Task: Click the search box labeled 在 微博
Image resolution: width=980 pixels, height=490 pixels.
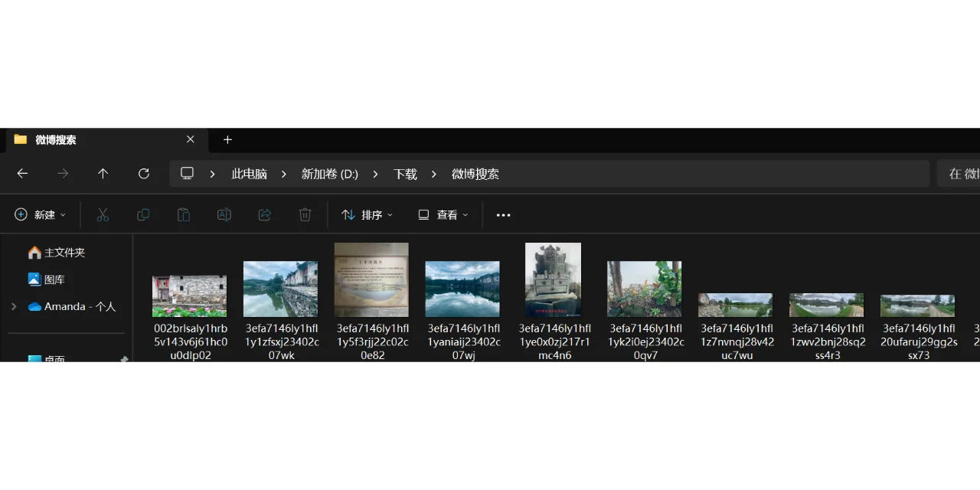Action: [x=959, y=174]
